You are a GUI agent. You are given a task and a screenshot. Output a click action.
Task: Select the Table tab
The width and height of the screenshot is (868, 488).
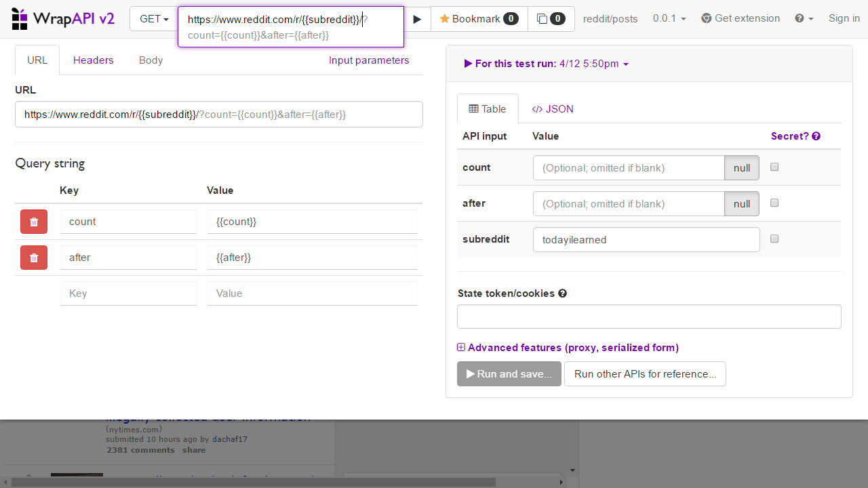pos(488,108)
